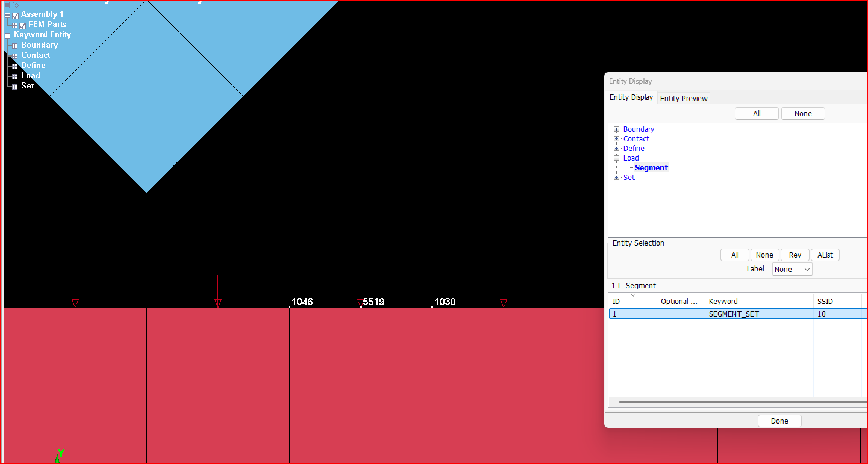Image resolution: width=868 pixels, height=464 pixels.
Task: Expand Set in the viewport model tree
Action: pos(14,87)
